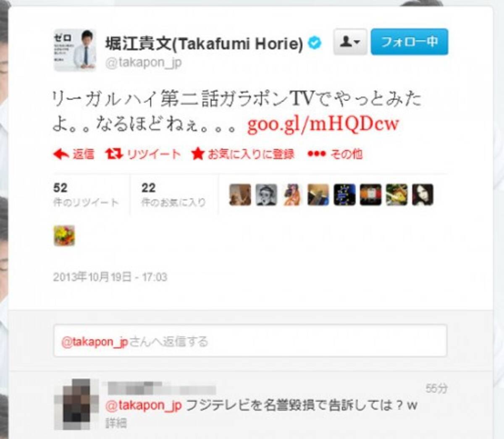Click the glasses-face retweeter avatar
The image size is (504, 439).
point(266,195)
